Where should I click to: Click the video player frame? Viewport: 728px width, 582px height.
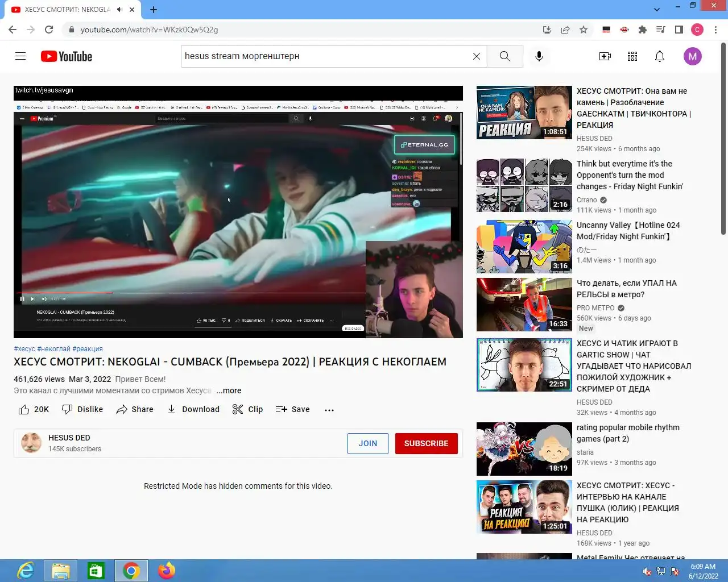[238, 212]
